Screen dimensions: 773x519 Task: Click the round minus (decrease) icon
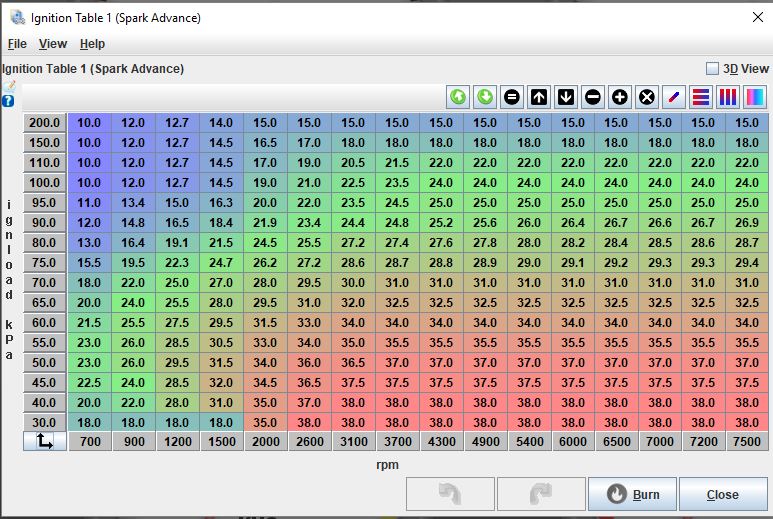[x=593, y=97]
